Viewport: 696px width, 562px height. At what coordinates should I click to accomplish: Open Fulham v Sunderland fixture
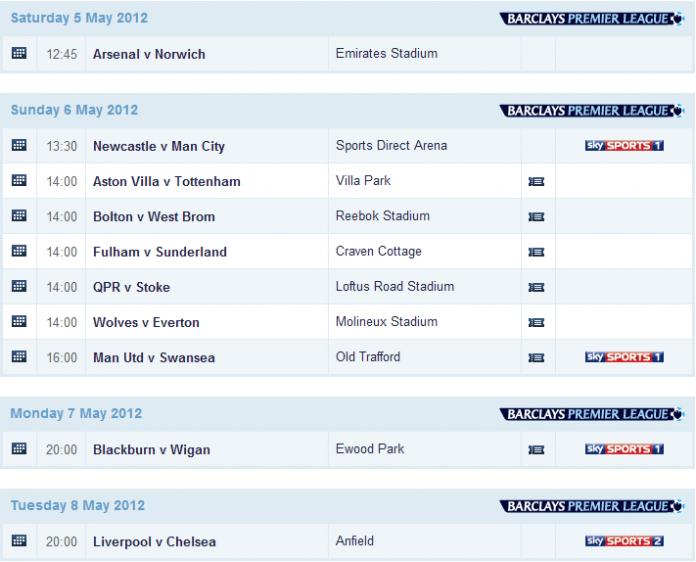pyautogui.click(x=160, y=252)
